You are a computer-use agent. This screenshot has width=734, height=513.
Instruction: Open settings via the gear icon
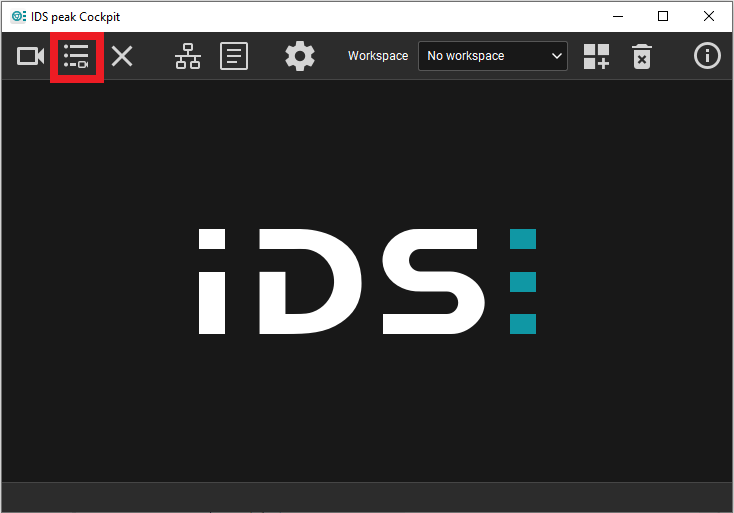[x=300, y=56]
